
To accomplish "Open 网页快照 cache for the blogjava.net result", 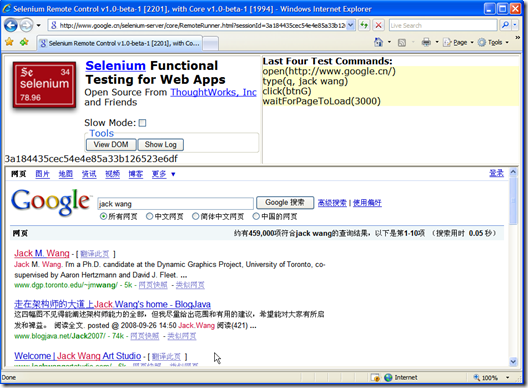I will pos(145,336).
